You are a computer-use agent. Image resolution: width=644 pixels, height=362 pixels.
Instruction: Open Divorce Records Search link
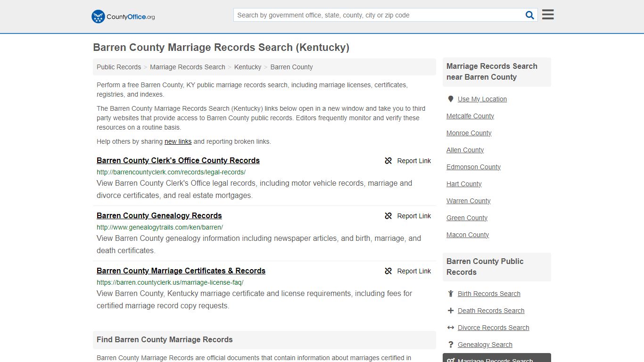click(x=493, y=328)
